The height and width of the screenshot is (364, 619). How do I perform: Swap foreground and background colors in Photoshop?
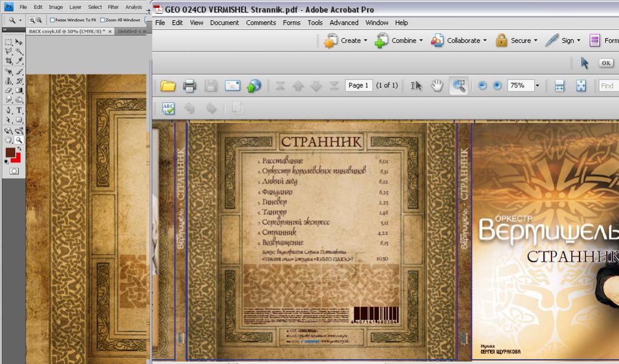(x=19, y=149)
